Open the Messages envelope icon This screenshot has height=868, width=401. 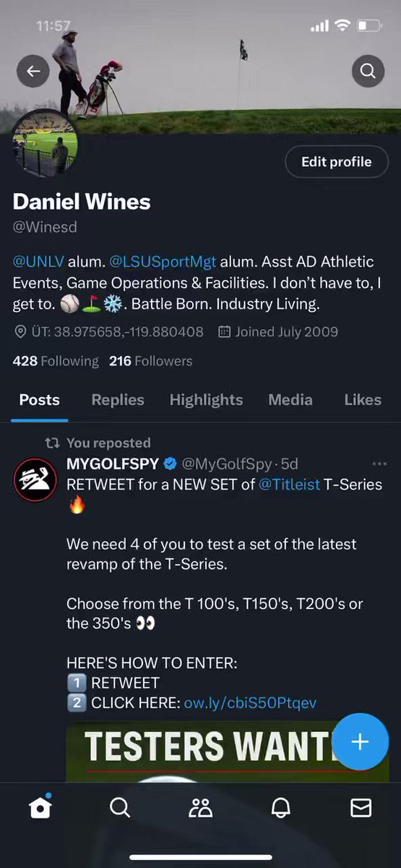coord(361,808)
